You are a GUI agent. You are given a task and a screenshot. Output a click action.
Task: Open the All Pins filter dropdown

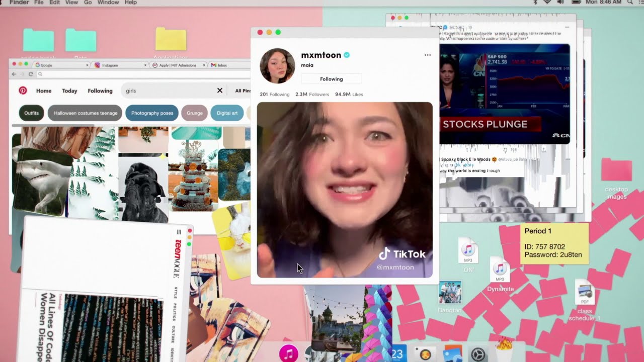pos(243,90)
